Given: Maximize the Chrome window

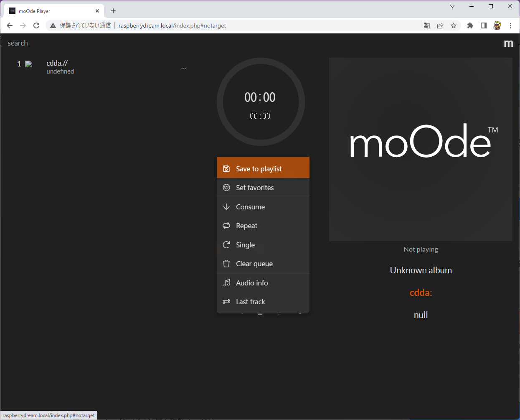Looking at the screenshot, I should (491, 6).
